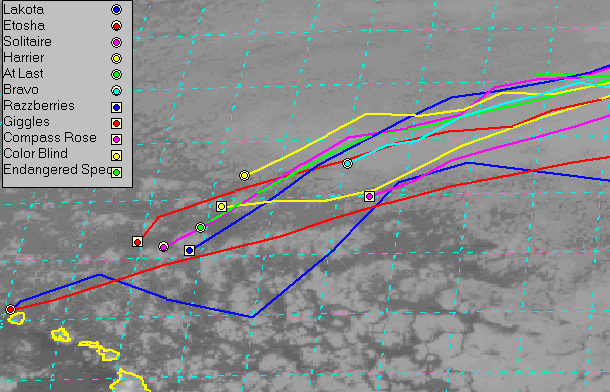Viewport: 610px width, 392px height.
Task: Click the Endangered Species green square legend icon
Action: (116, 172)
